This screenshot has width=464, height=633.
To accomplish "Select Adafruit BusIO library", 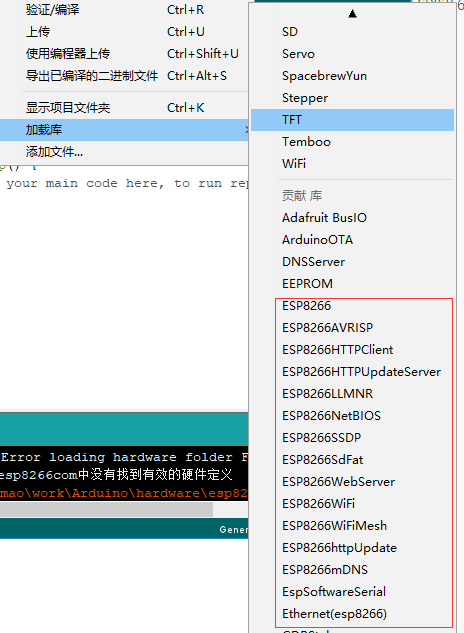I will (x=353, y=218).
